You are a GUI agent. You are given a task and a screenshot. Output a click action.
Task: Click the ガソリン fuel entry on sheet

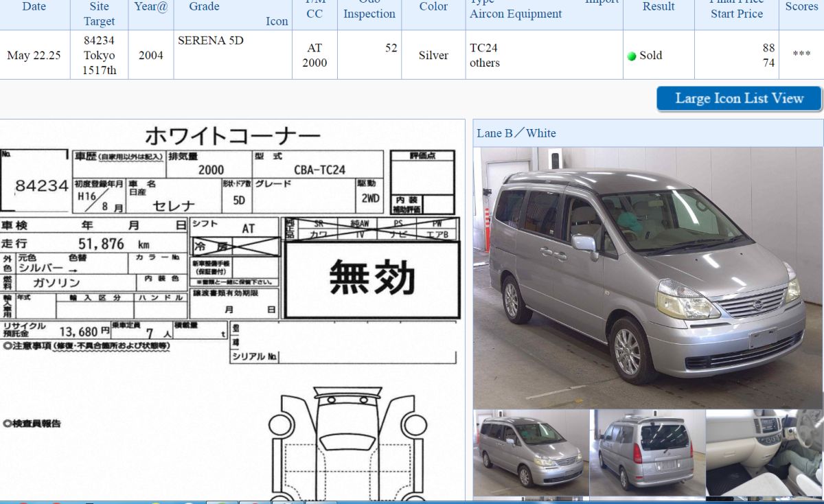click(x=56, y=283)
